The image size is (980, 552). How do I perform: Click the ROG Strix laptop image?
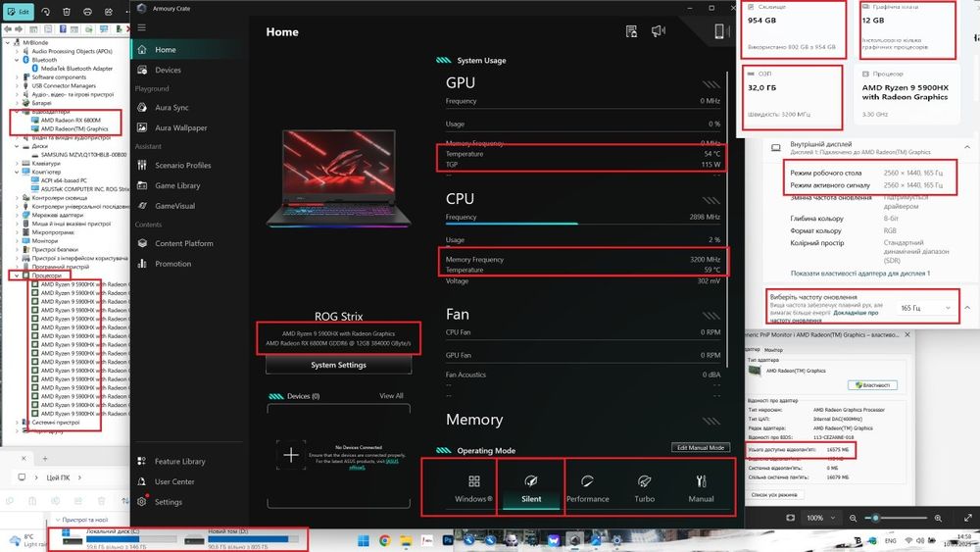[339, 178]
